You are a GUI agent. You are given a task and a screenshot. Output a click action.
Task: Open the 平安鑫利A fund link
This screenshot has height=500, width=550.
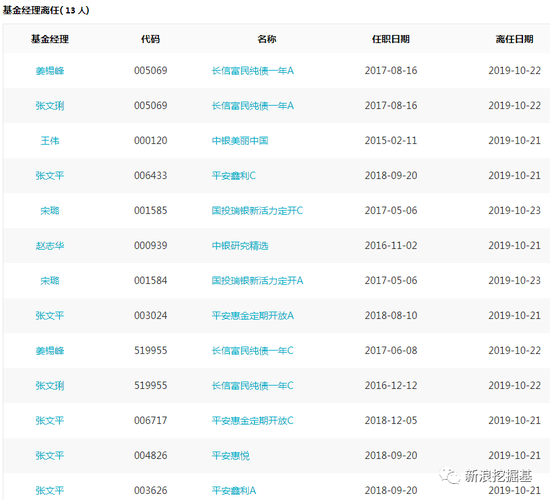[x=234, y=490]
